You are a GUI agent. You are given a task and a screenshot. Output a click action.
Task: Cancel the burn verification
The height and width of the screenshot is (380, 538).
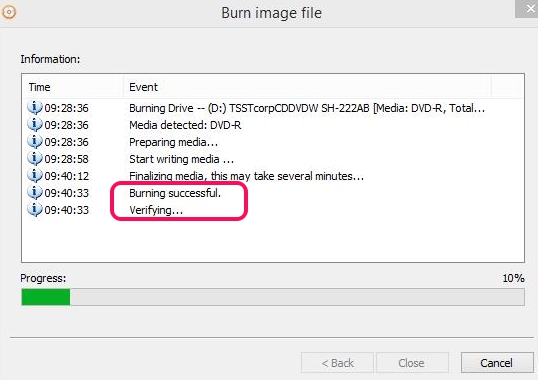[x=496, y=363]
